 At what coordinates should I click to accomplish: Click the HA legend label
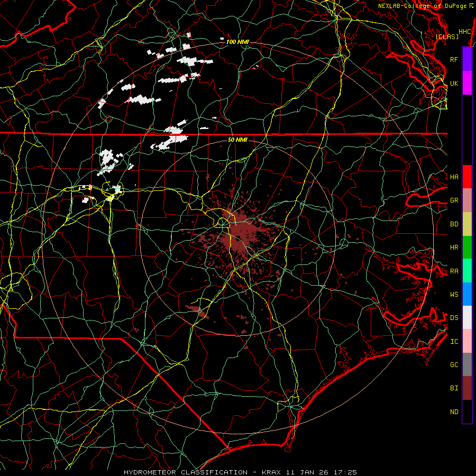pos(454,177)
